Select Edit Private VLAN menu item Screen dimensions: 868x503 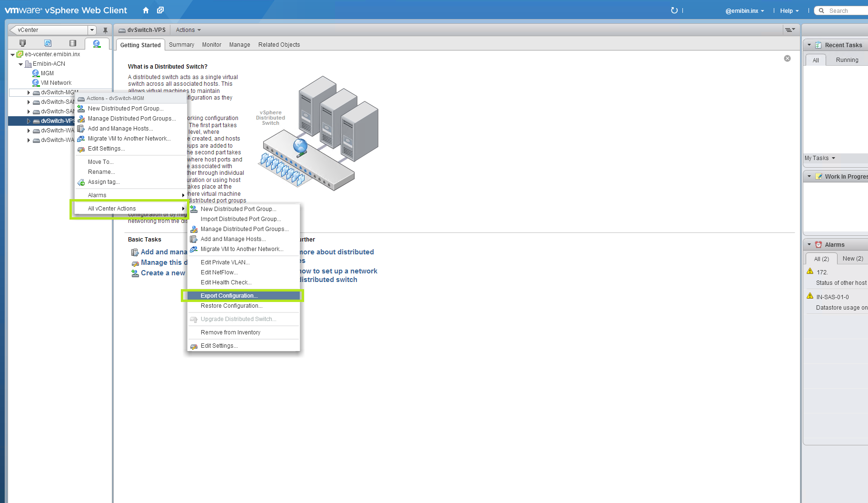(244, 262)
